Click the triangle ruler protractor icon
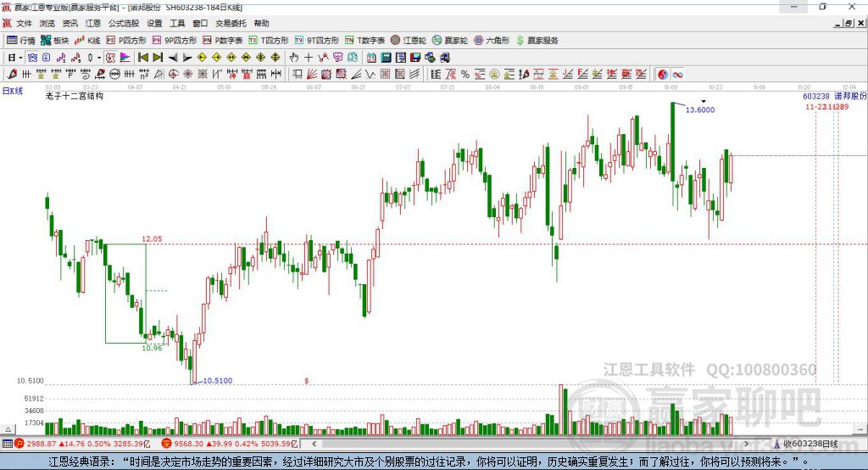This screenshot has height=470, width=868. point(159,75)
